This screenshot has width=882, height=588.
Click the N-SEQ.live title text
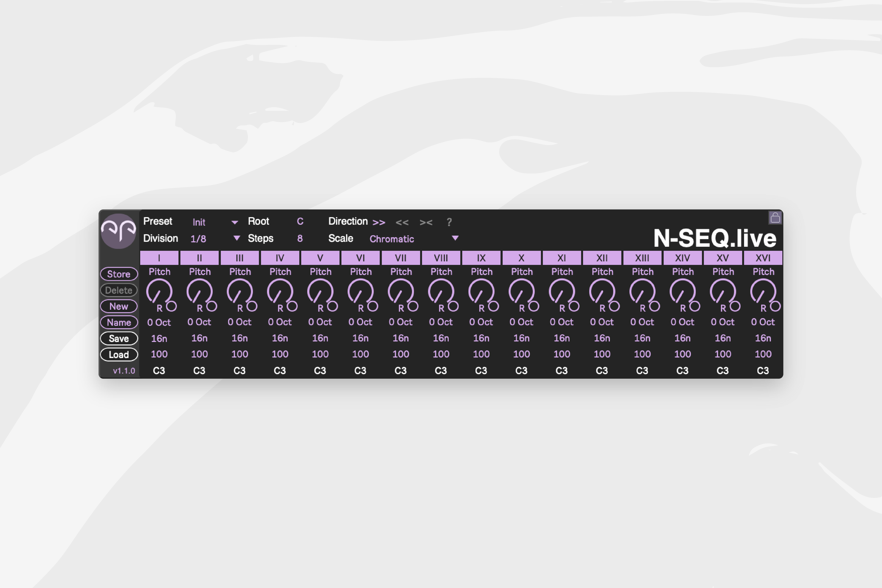click(x=715, y=238)
